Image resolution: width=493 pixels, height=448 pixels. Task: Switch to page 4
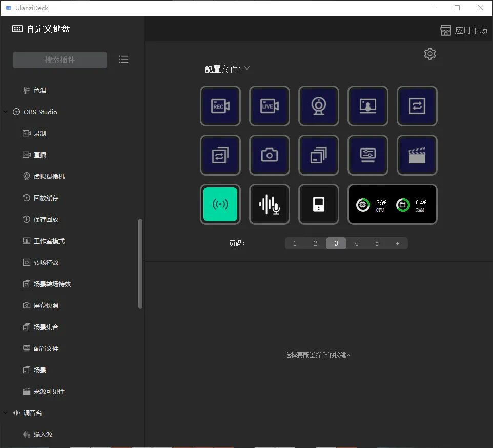[x=356, y=243]
